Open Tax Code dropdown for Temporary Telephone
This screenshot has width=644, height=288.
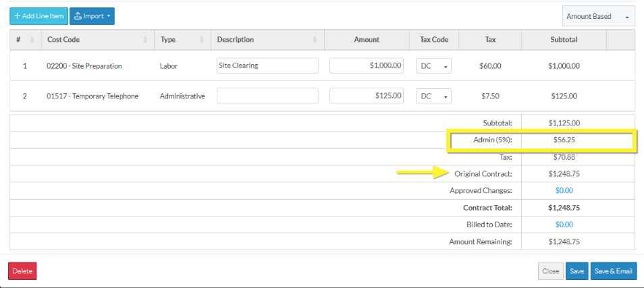pos(434,96)
